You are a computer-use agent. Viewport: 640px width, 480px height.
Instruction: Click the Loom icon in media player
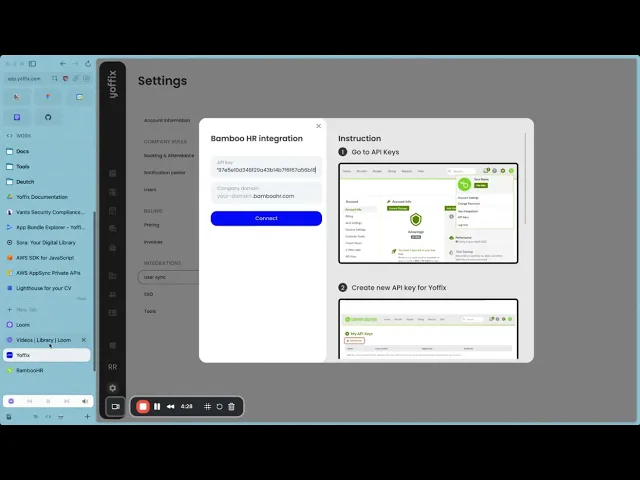click(11, 401)
